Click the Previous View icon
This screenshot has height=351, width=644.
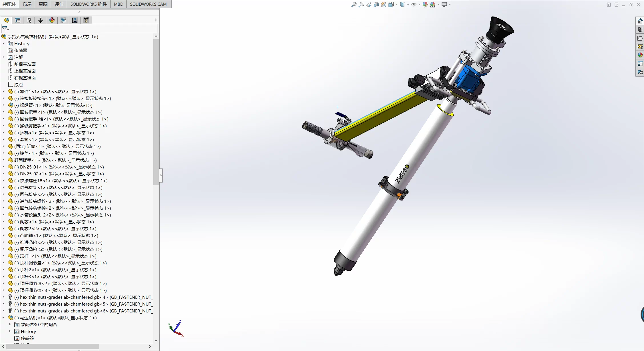[x=369, y=5]
